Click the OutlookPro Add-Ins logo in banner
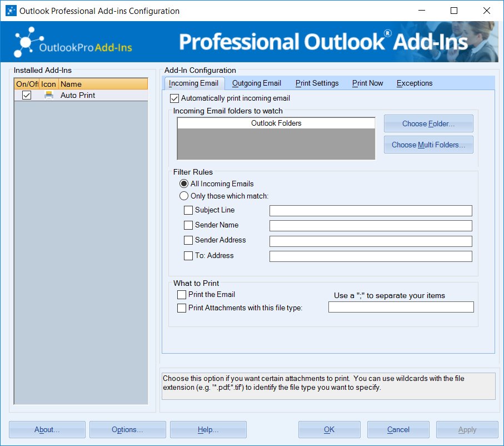Image resolution: width=504 pixels, height=446 pixels. coord(73,42)
